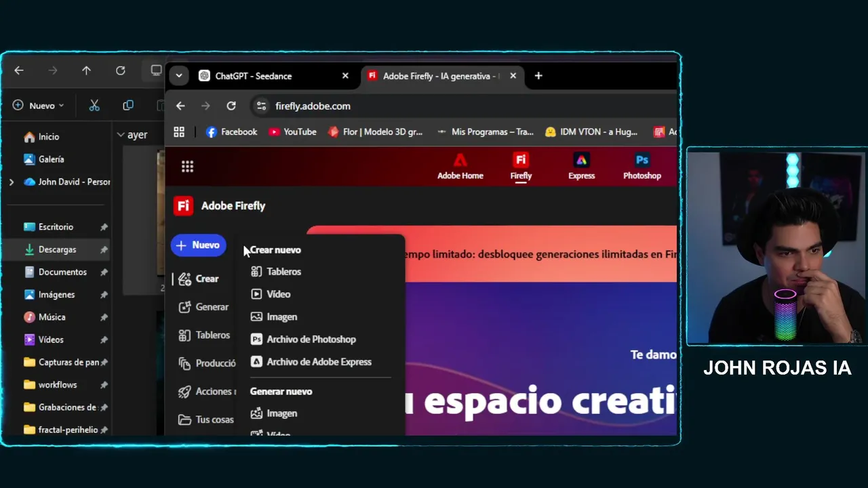Unpin Escritorio via its pin icon

(x=104, y=227)
